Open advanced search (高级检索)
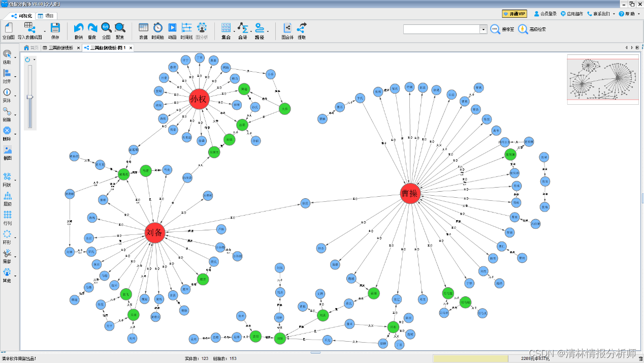The image size is (644, 363). pos(532,29)
